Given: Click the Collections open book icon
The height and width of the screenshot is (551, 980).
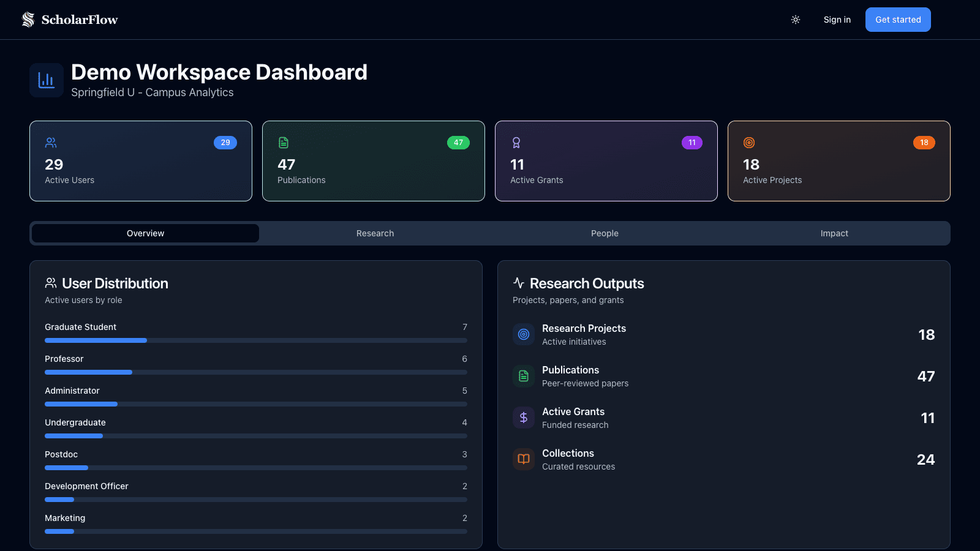Looking at the screenshot, I should (x=524, y=459).
